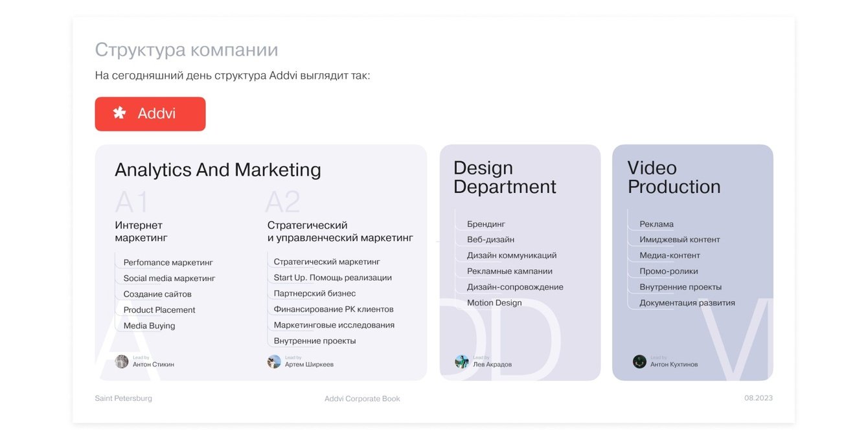The height and width of the screenshot is (441, 868).
Task: Select 'Имиджевый контент' list item
Action: pos(680,240)
